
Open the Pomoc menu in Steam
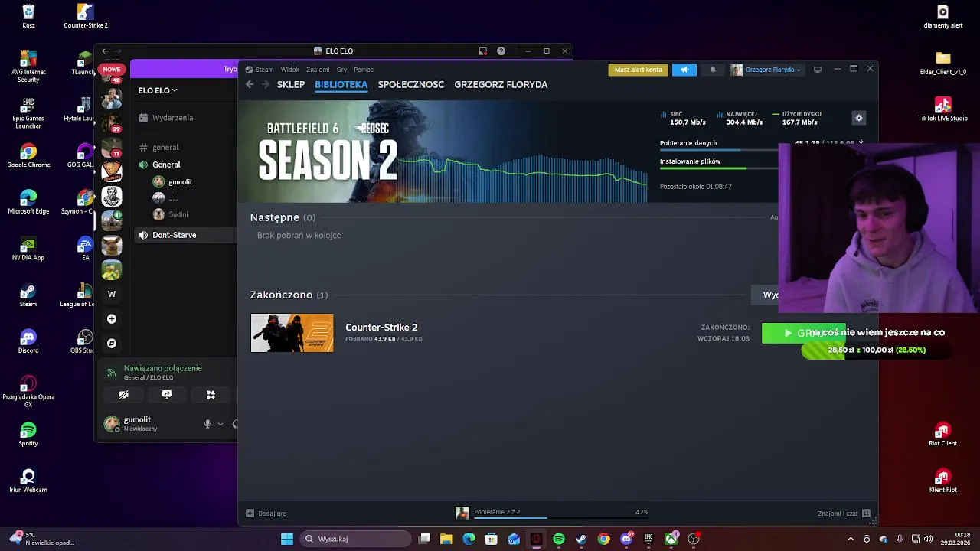pyautogui.click(x=364, y=70)
